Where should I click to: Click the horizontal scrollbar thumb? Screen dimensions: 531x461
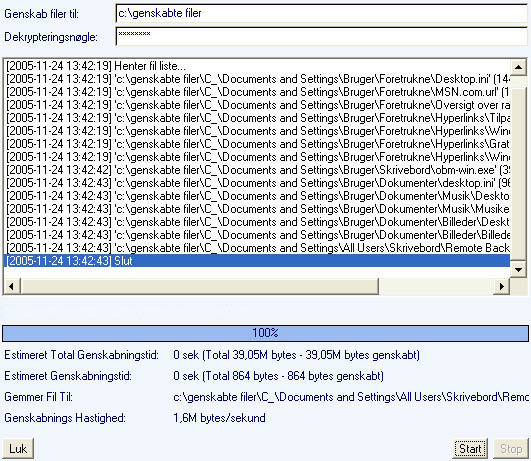tap(199, 286)
